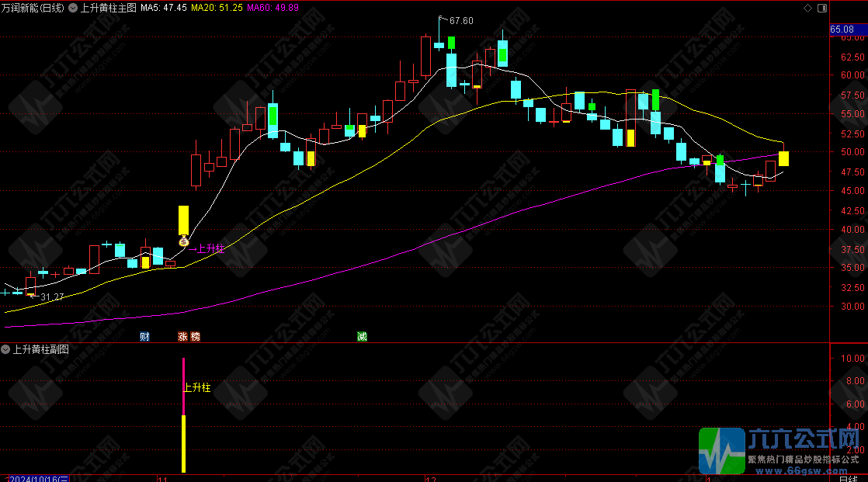Open the dropdown arrow before 上升黄柱主图
Screen dimensions: 868x482
(73, 8)
